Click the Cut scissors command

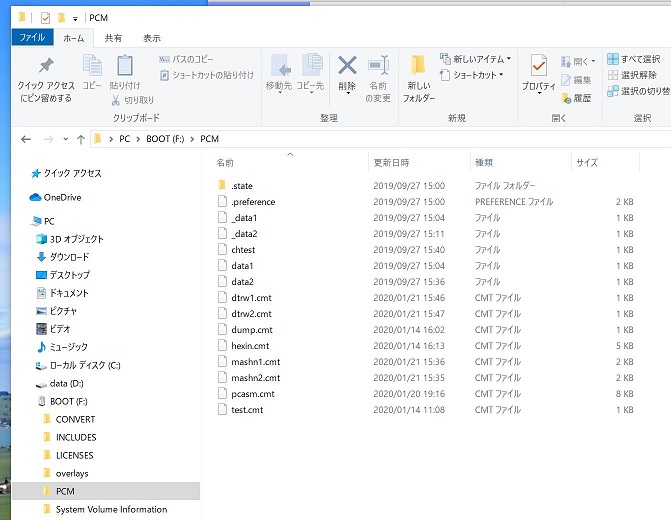(x=133, y=100)
